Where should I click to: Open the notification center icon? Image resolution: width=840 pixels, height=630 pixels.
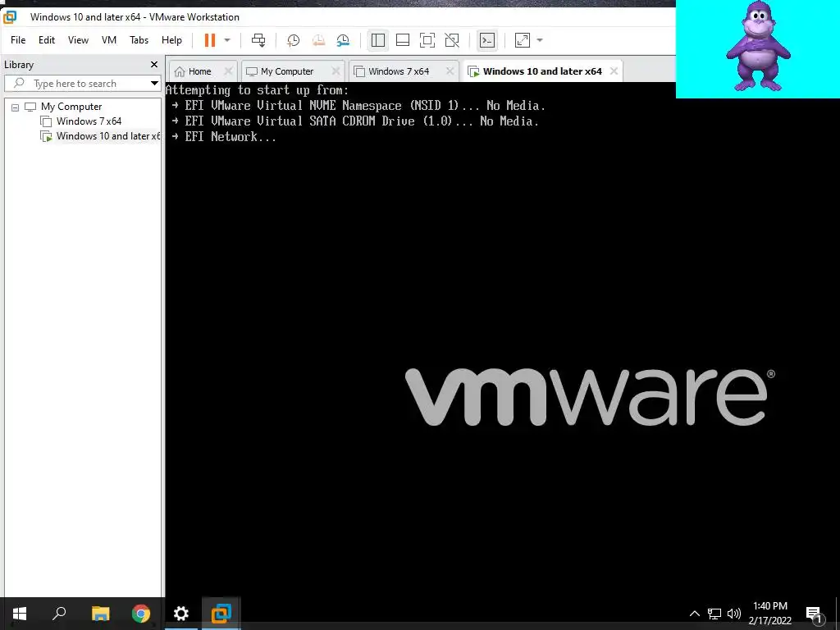(814, 614)
